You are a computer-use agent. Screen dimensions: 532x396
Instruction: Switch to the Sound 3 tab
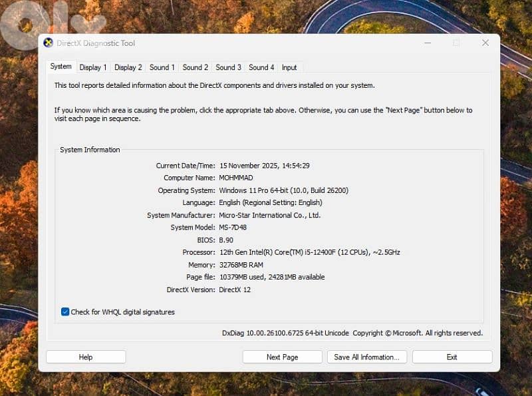coord(228,67)
